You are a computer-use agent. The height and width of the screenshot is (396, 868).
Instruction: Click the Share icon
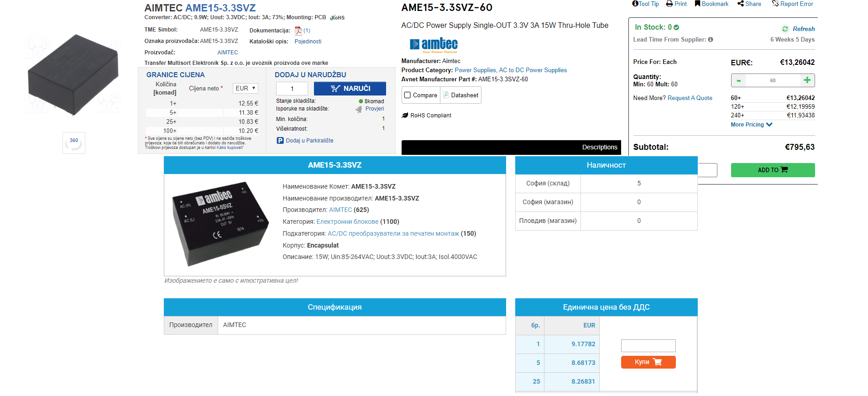click(741, 4)
